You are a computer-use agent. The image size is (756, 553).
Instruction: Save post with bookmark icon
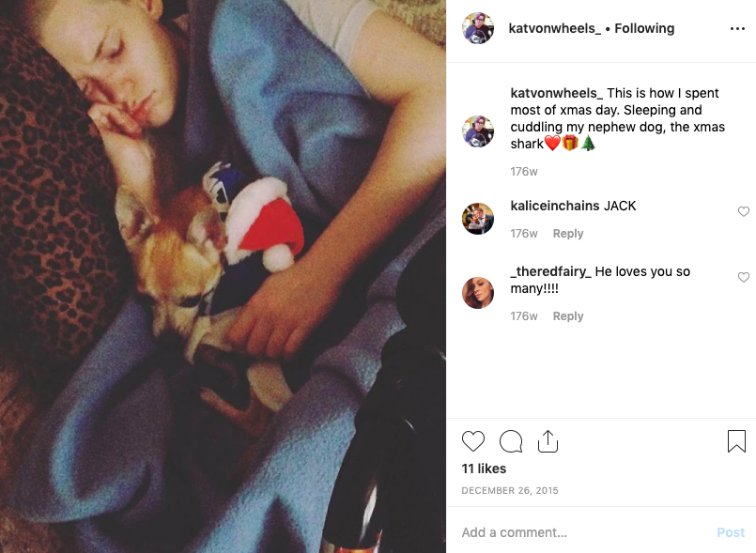coord(736,441)
